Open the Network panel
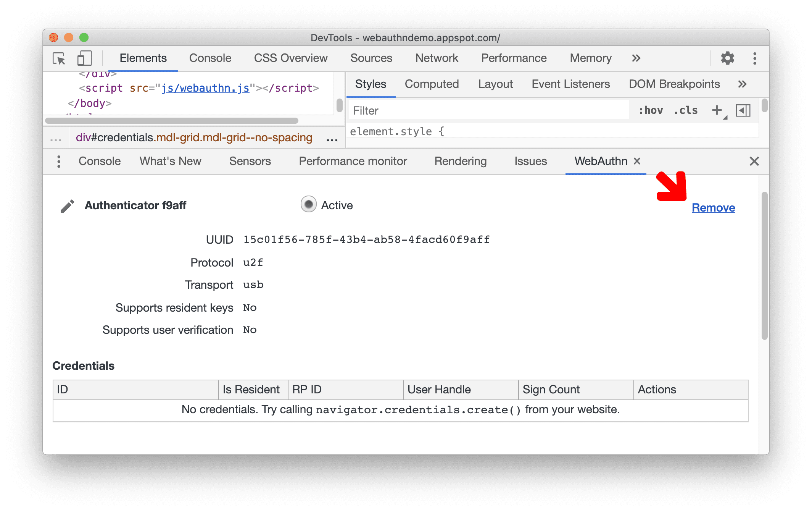Viewport: 812px width, 511px height. [437, 58]
